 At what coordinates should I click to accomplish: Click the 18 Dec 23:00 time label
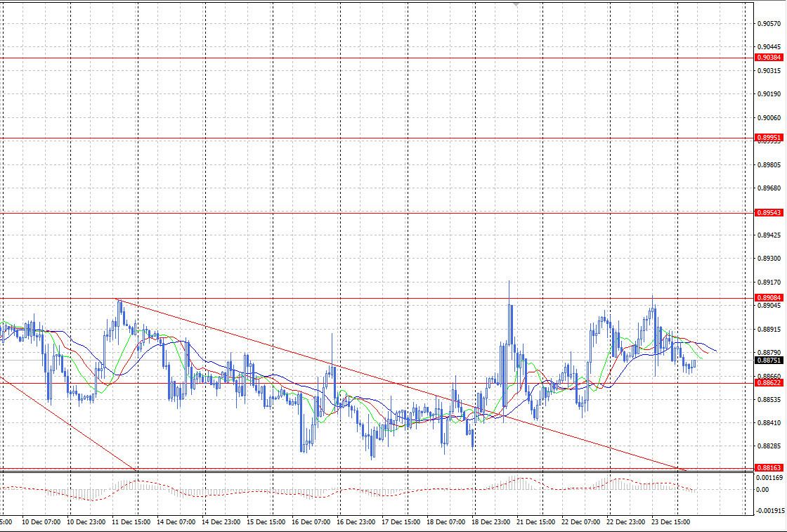click(491, 522)
